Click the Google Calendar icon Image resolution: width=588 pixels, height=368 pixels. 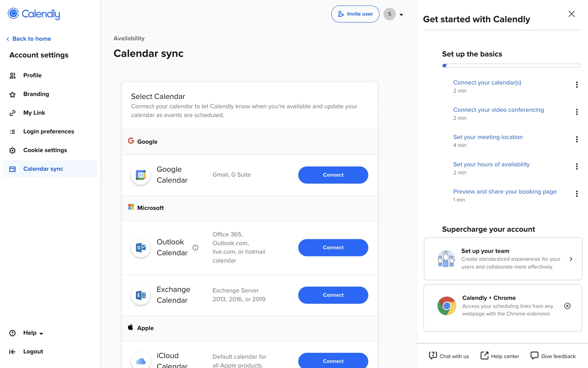141,175
